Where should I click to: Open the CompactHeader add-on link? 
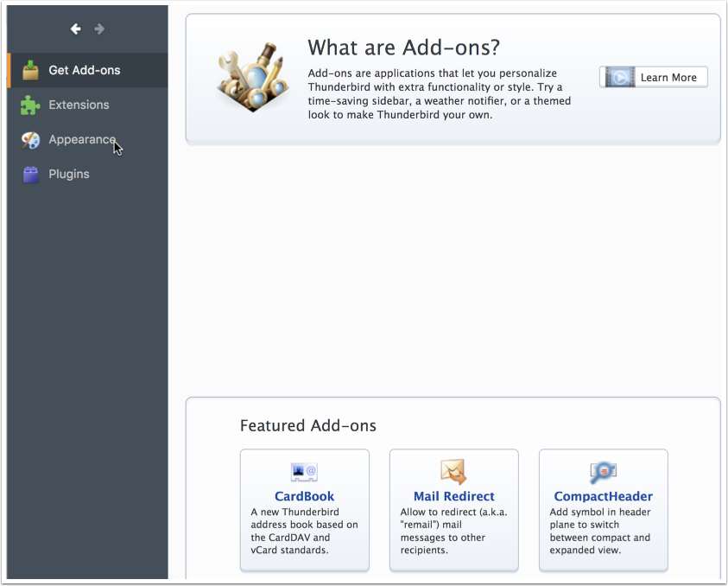[603, 496]
